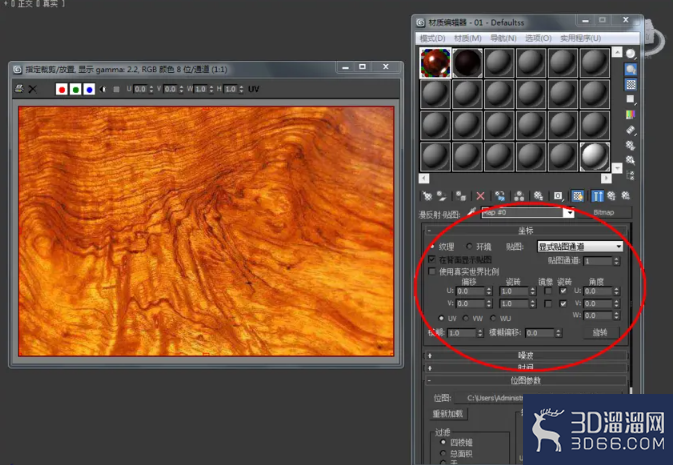The image size is (673, 465).
Task: Click sample slots scroll down arrow
Action: coord(617,168)
